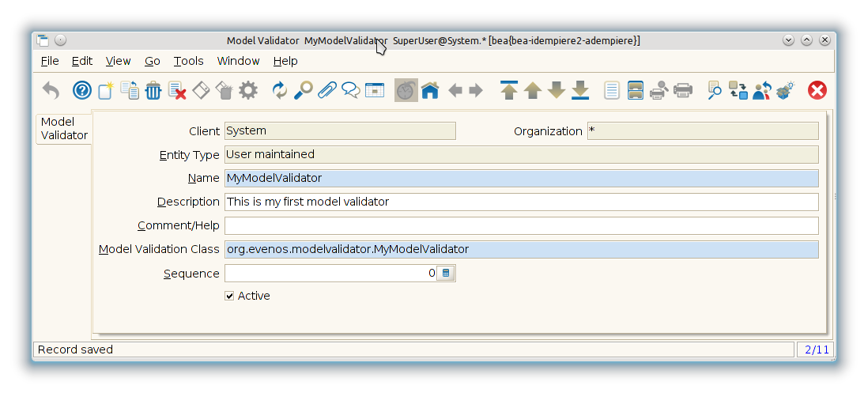Click the printer Print icon
The height and width of the screenshot is (393, 868).
(x=683, y=91)
